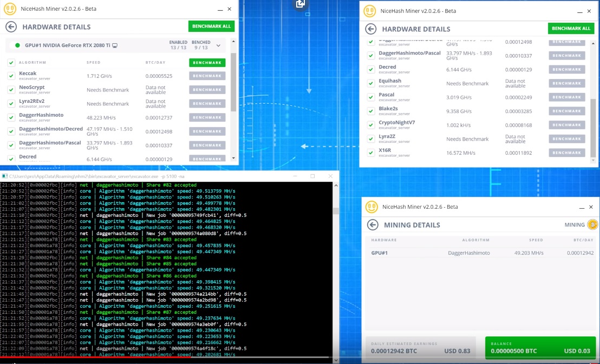This screenshot has width=600, height=364.
Task: Click scroll-up arrow in Hardware Details window showing GPU#1
Action: pyautogui.click(x=233, y=41)
